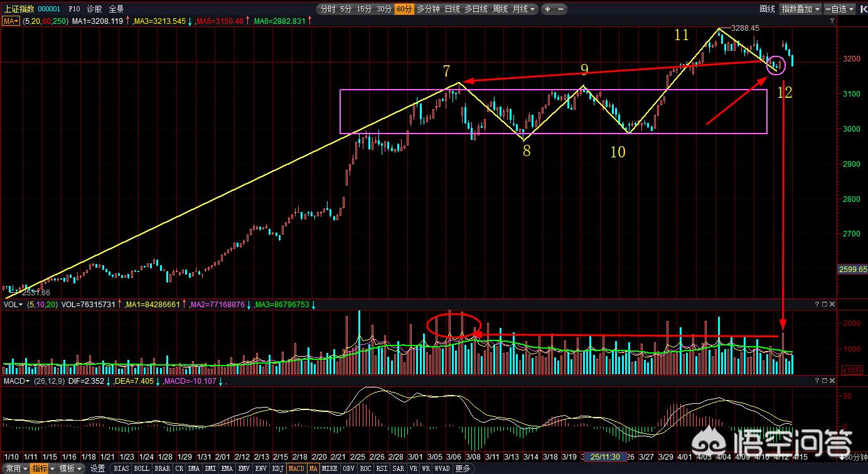The width and height of the screenshot is (868, 474).
Task: Switch to 多日线 chart
Action: (x=476, y=9)
